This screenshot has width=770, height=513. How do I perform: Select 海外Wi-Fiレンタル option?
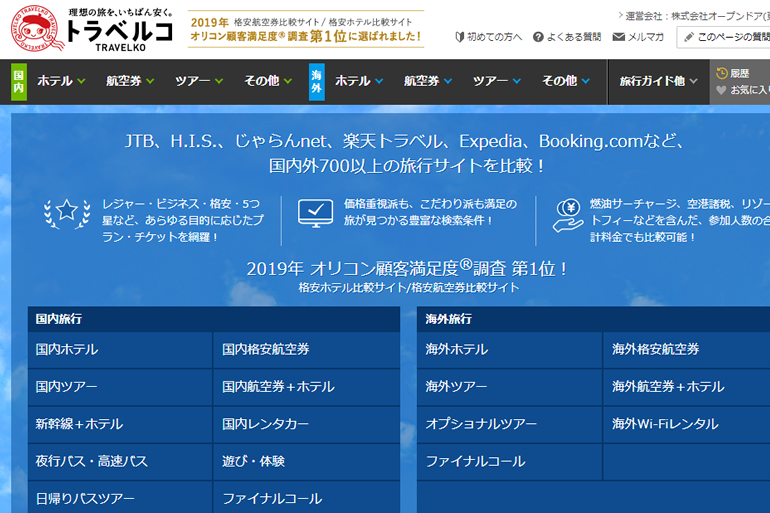pyautogui.click(x=687, y=424)
